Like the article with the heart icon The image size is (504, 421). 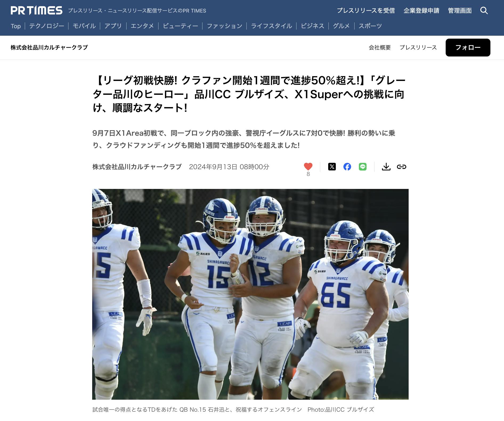coord(308,167)
